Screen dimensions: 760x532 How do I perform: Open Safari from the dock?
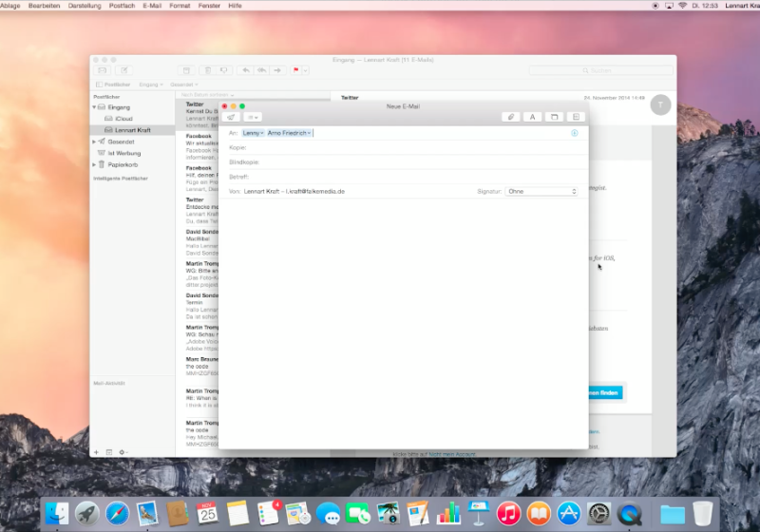[x=117, y=514]
